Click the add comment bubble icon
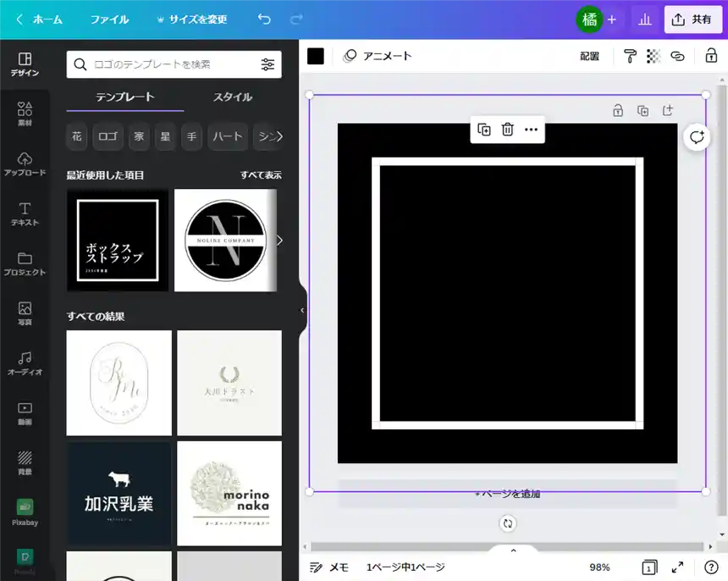This screenshot has width=728, height=581. click(x=697, y=137)
